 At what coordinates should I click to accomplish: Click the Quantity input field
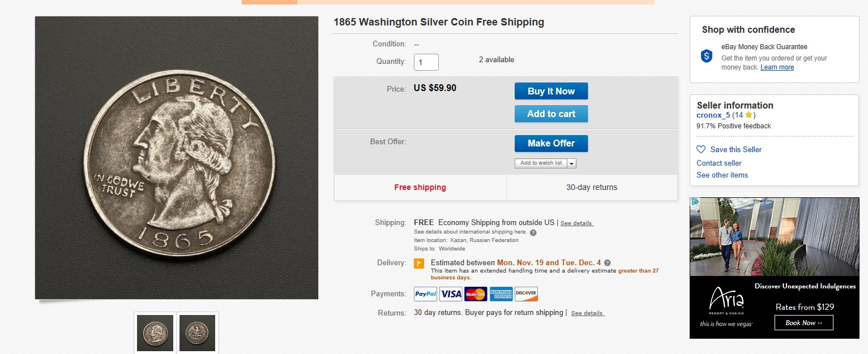426,62
